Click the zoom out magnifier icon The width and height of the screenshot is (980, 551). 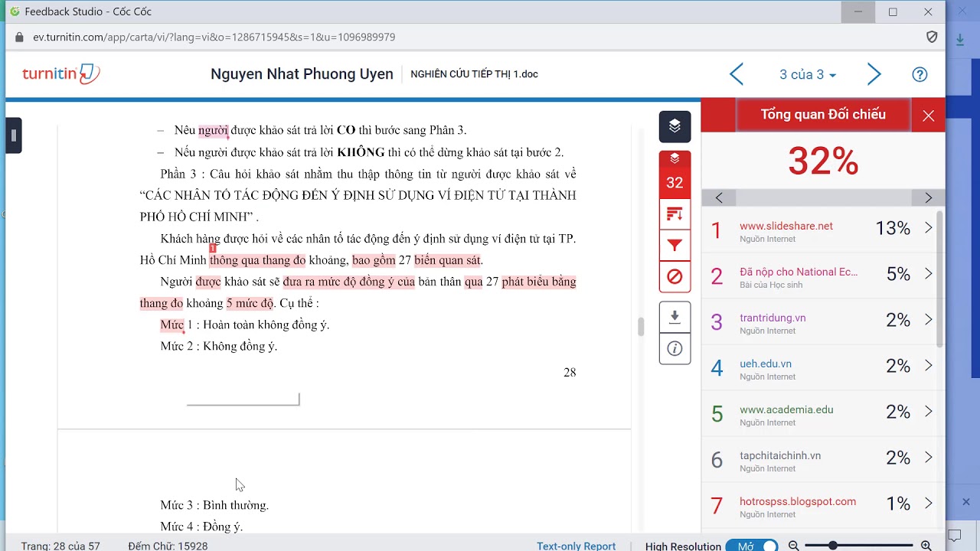[x=794, y=546]
